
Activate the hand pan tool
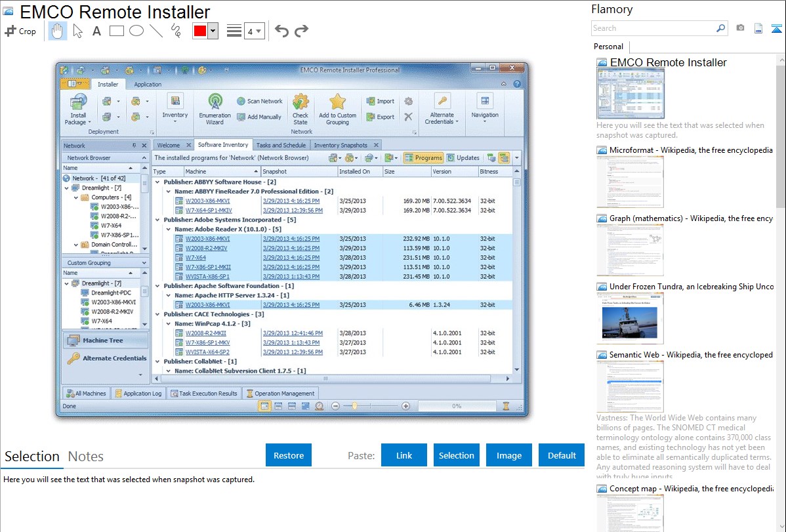pos(57,31)
